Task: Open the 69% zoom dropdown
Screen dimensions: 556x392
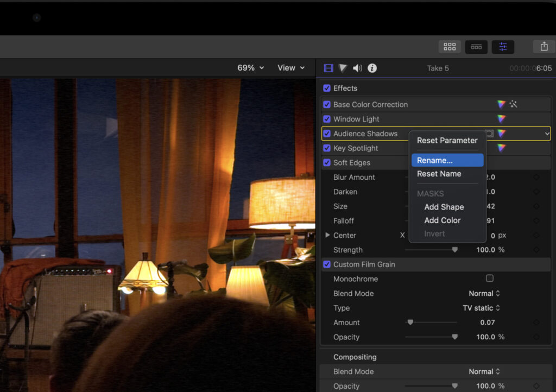Action: (x=250, y=68)
